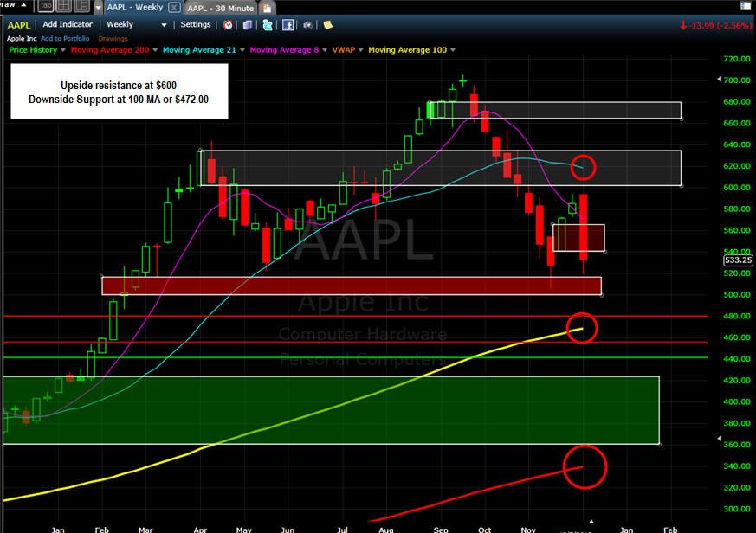
Task: Open the price alert alarm clock icon
Action: tap(228, 25)
